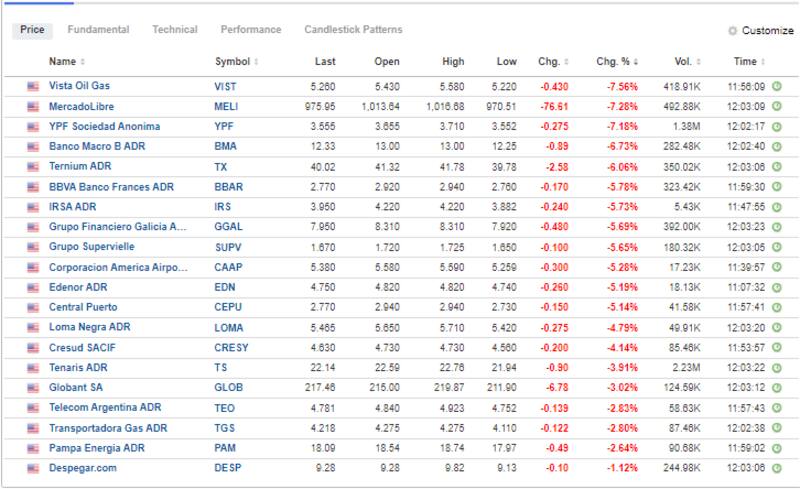The image size is (800, 489).
Task: Click the clock icon in Ternium ADR row
Action: click(x=777, y=166)
